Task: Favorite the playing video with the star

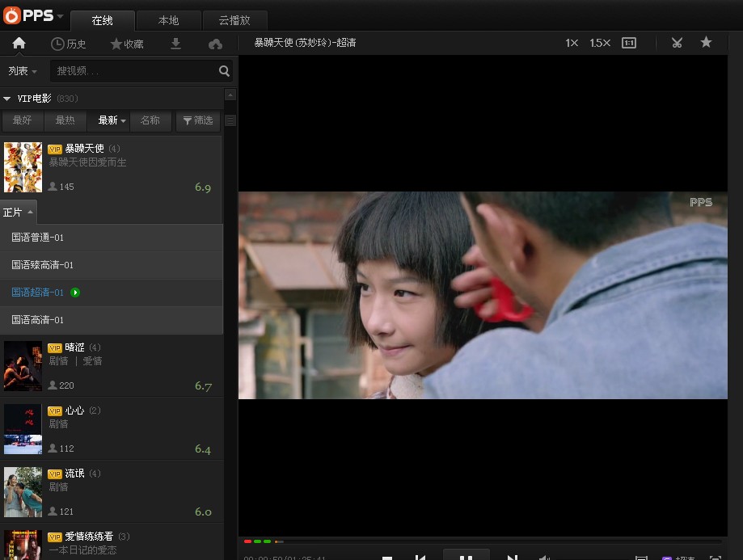Action: [706, 42]
